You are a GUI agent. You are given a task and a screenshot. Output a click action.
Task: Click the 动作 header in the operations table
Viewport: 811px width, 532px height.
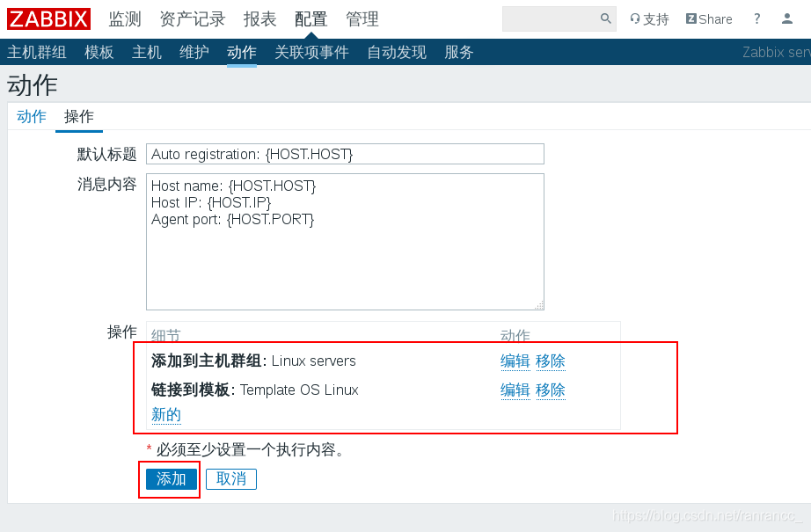[x=515, y=336]
